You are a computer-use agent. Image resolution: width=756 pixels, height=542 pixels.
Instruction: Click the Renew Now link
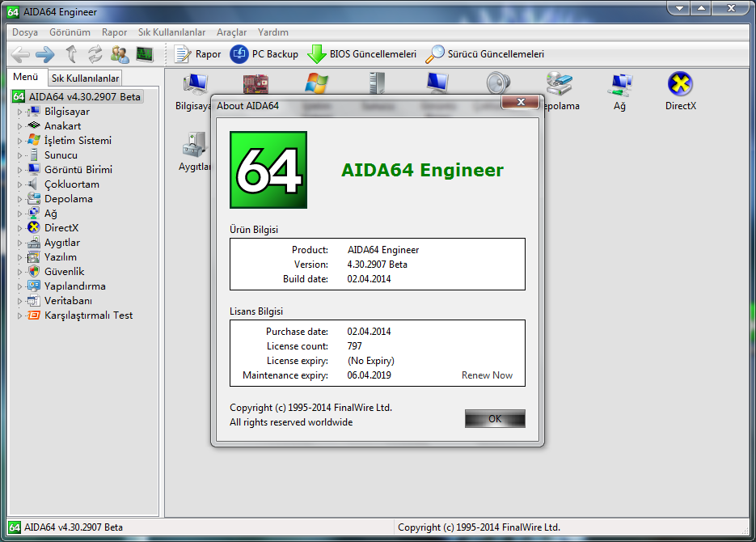click(487, 375)
